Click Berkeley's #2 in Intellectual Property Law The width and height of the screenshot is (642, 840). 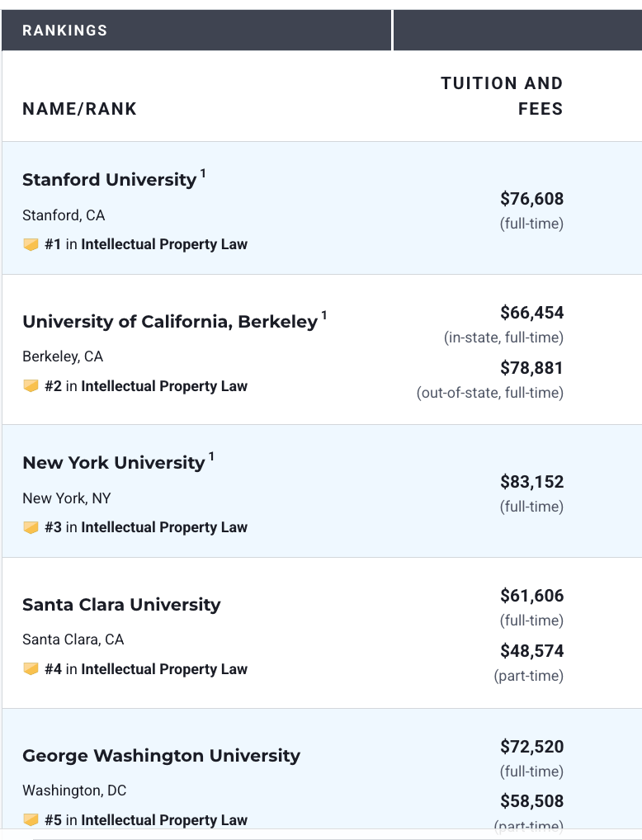pos(146,386)
